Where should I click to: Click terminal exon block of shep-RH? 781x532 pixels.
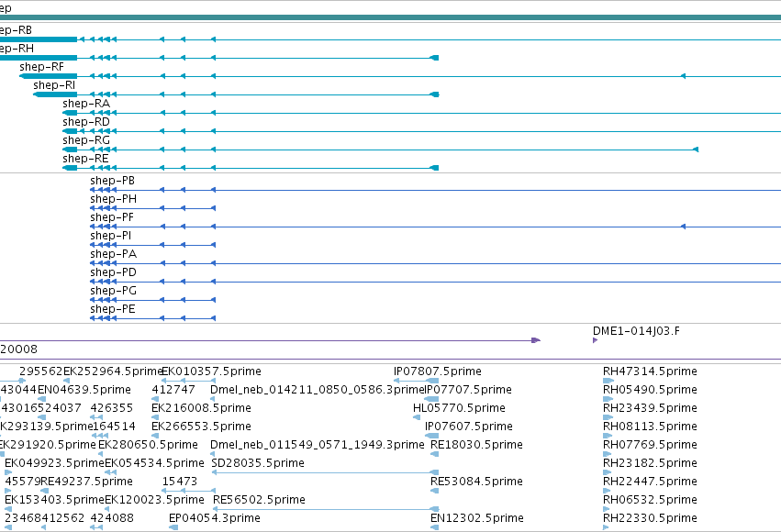[x=434, y=58]
